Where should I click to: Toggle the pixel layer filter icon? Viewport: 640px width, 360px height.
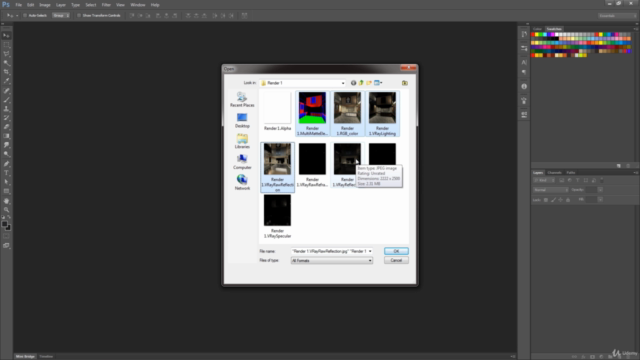(x=562, y=180)
